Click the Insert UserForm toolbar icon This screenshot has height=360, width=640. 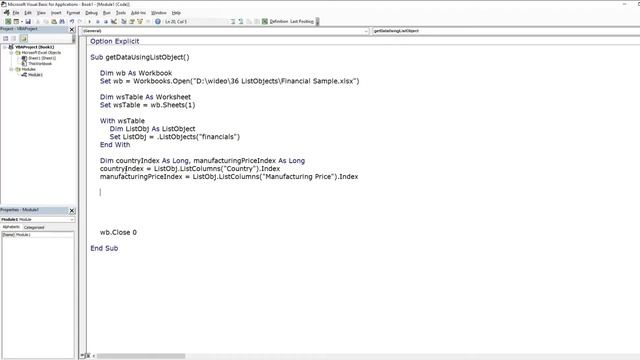click(16, 21)
